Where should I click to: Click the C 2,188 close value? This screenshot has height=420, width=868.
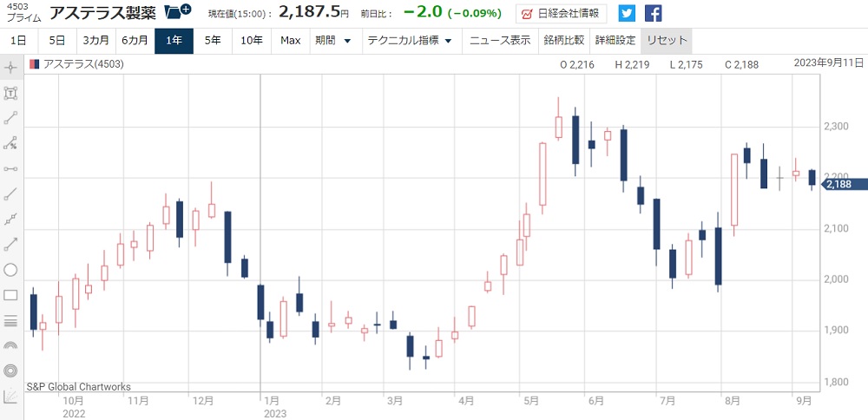click(742, 65)
